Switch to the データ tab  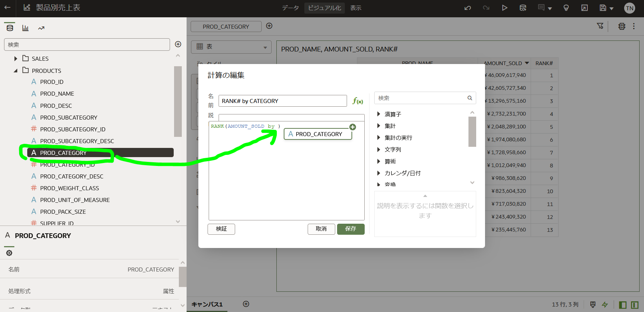tap(290, 8)
